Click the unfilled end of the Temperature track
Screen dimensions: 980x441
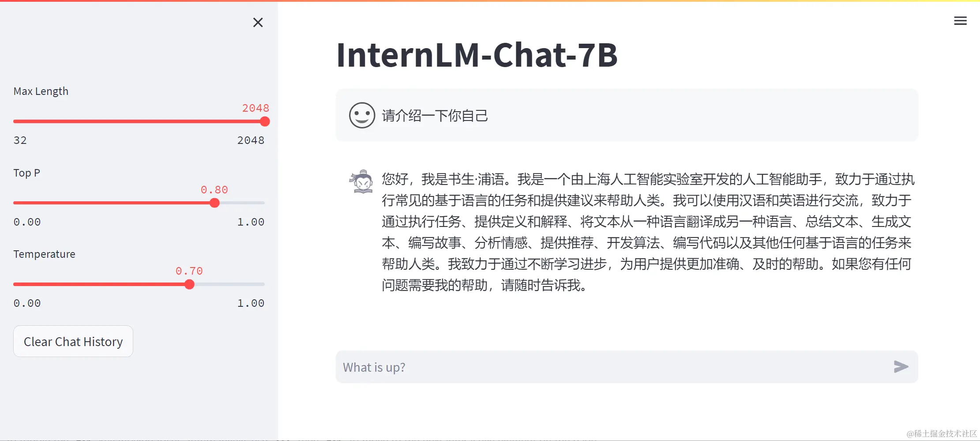click(x=256, y=284)
